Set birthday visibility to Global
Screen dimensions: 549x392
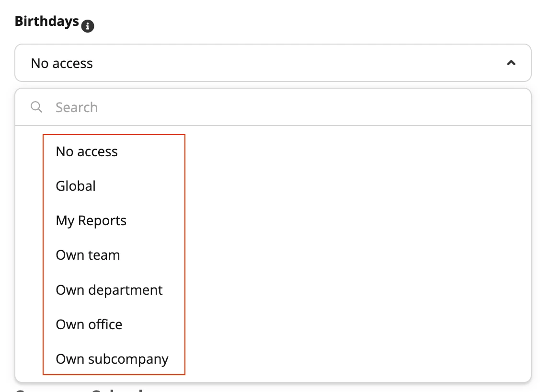coord(76,186)
